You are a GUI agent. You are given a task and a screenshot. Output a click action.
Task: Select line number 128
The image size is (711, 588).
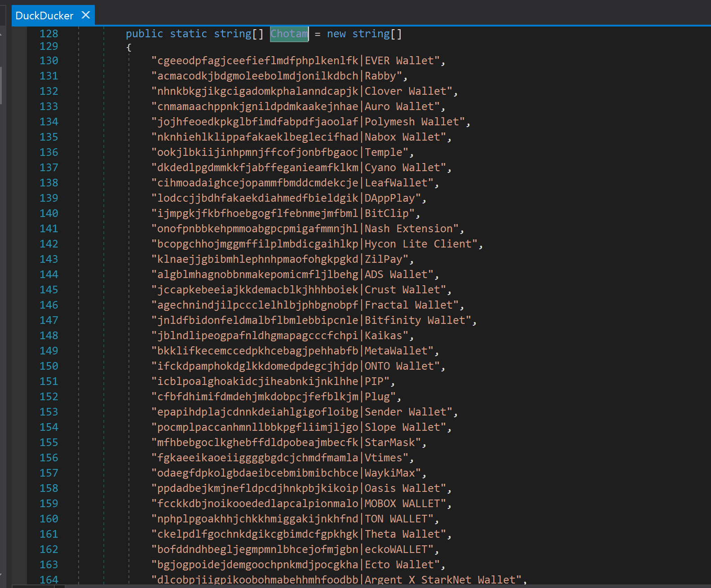coord(49,34)
